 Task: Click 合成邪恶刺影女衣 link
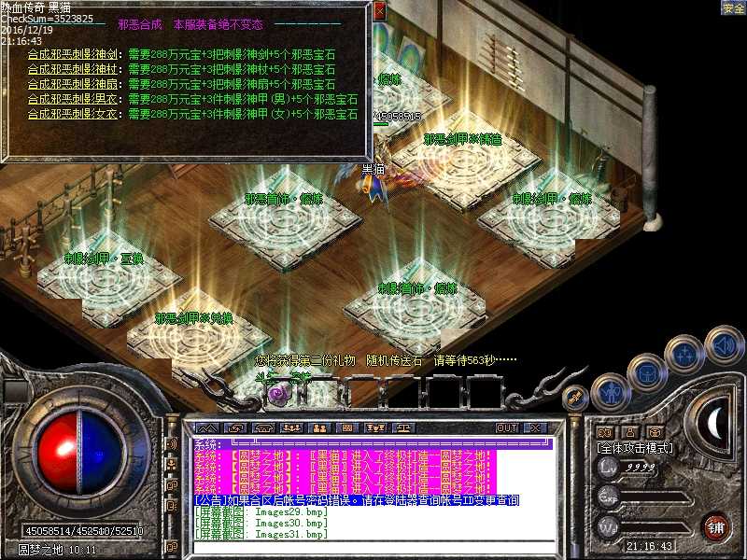pos(73,114)
